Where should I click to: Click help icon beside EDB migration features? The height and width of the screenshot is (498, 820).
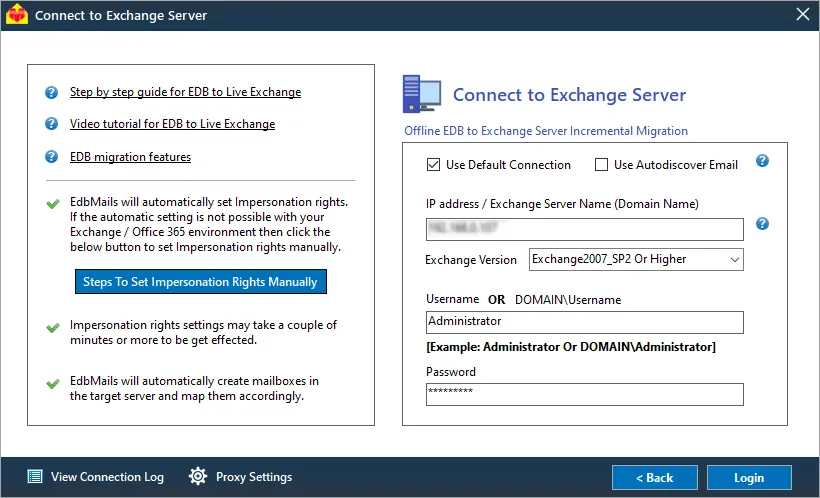click(51, 156)
